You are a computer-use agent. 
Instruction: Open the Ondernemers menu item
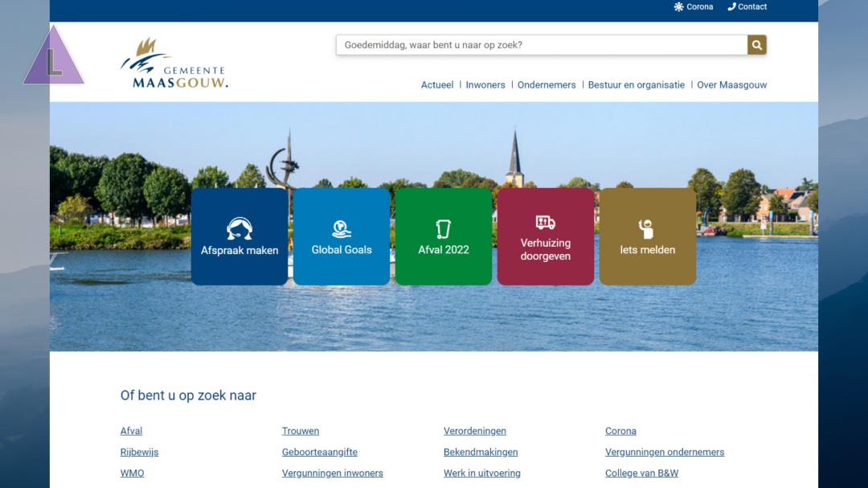click(547, 84)
